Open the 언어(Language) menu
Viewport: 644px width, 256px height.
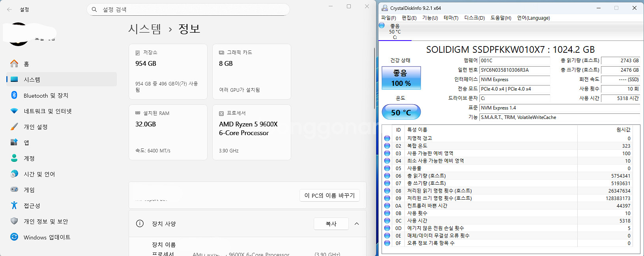pos(533,18)
